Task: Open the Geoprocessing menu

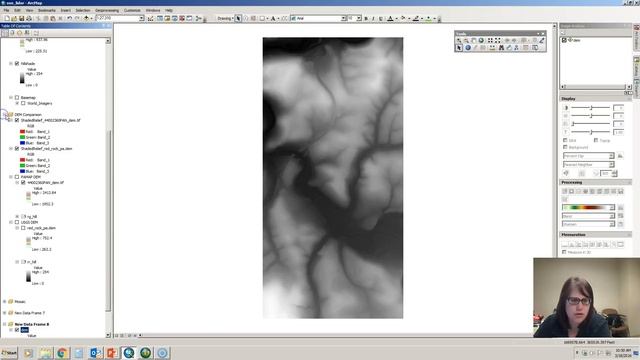Action: coord(107,10)
